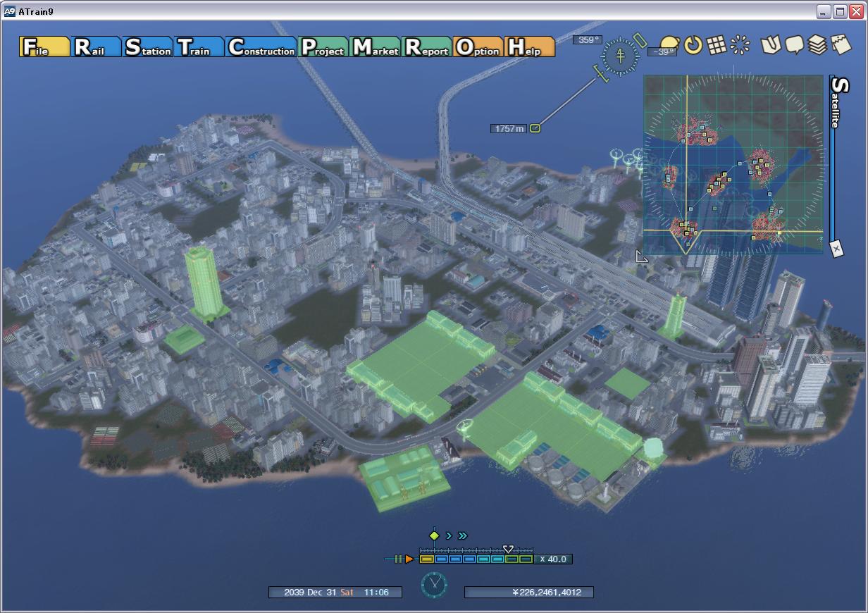Open the Construction menu
Viewport: 868px width, 613px height.
coord(261,47)
